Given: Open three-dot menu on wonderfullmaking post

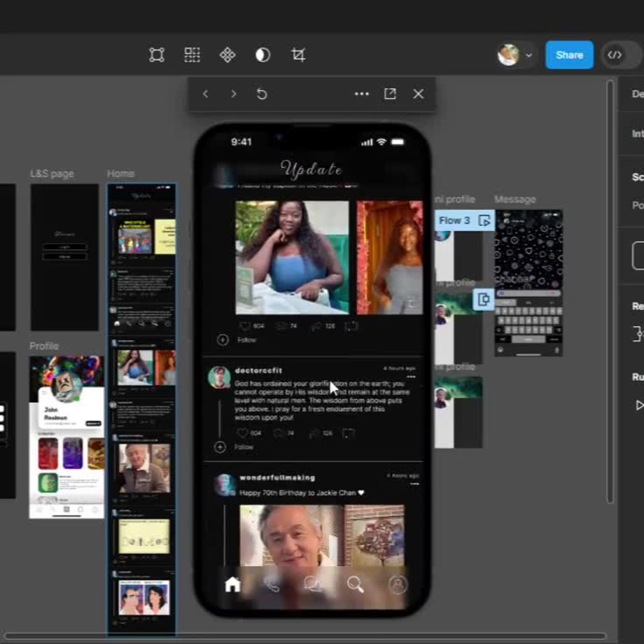Looking at the screenshot, I should (414, 484).
